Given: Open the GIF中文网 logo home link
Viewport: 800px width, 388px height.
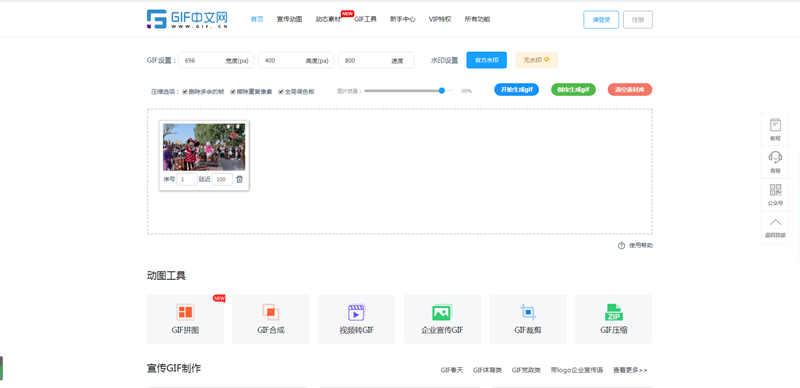Looking at the screenshot, I should [x=187, y=19].
